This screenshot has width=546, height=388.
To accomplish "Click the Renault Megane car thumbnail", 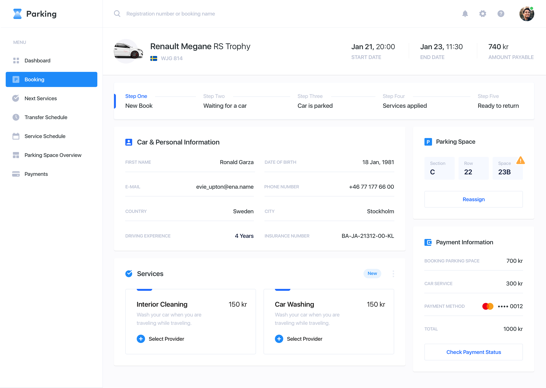I will pos(128,51).
